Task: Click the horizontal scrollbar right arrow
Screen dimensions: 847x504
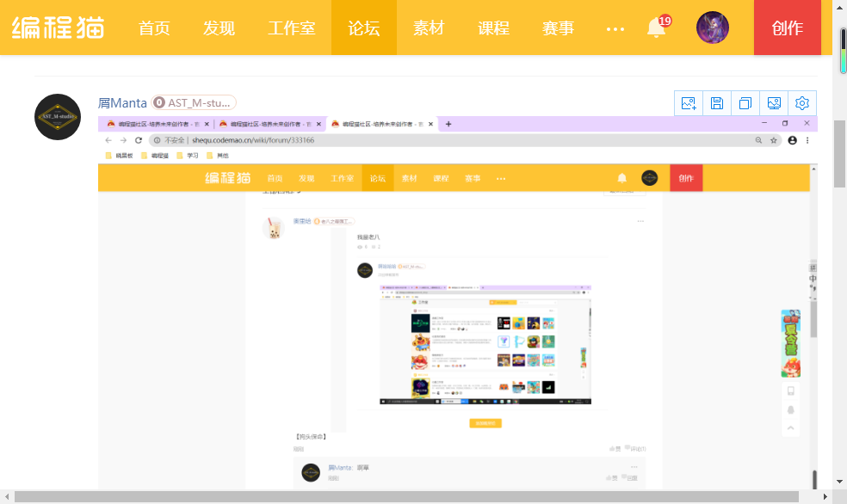Action: (x=825, y=496)
